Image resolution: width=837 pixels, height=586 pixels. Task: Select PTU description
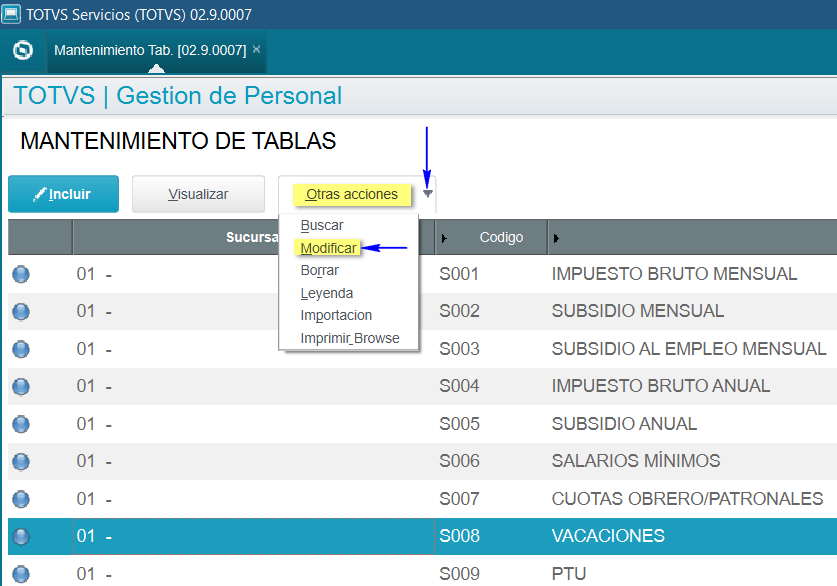(568, 574)
